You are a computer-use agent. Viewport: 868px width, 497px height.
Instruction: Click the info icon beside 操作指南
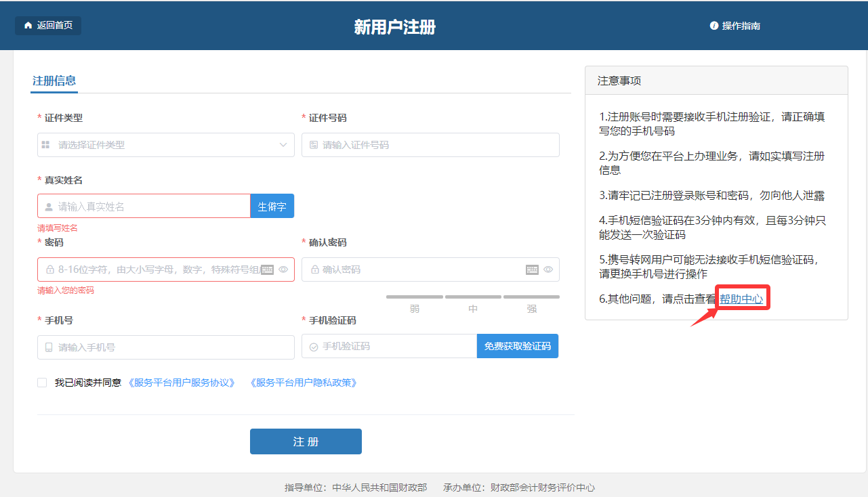pyautogui.click(x=714, y=26)
